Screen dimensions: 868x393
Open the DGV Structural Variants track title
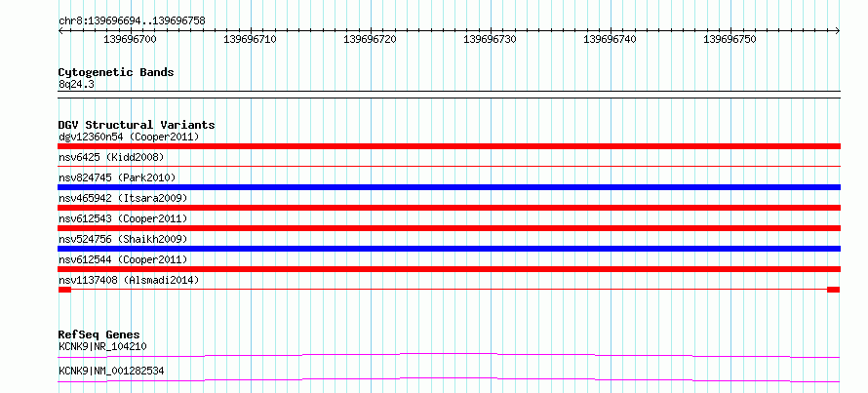tap(137, 125)
